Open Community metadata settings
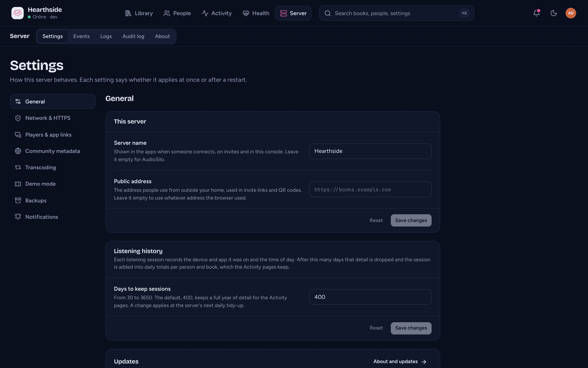The width and height of the screenshot is (588, 368). pyautogui.click(x=52, y=151)
